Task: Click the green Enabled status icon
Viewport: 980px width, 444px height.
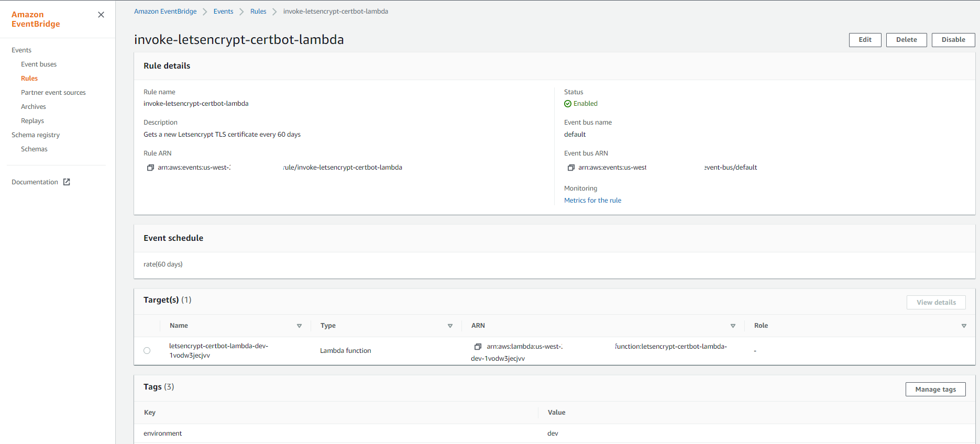Action: coord(568,104)
